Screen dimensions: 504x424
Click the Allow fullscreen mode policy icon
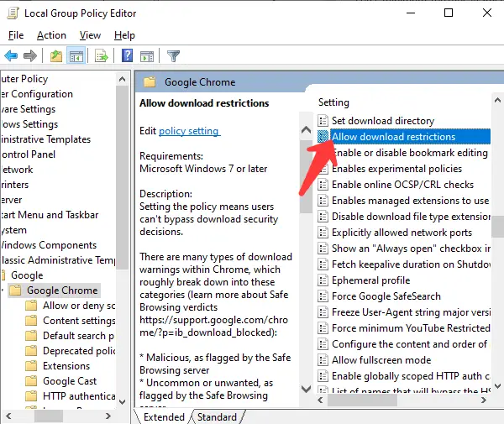point(323,360)
